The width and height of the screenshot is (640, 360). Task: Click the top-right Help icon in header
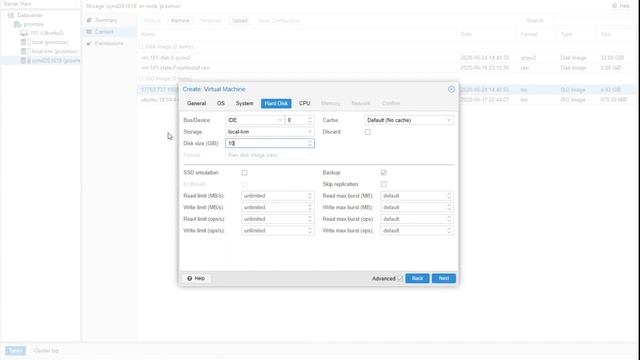pyautogui.click(x=614, y=6)
